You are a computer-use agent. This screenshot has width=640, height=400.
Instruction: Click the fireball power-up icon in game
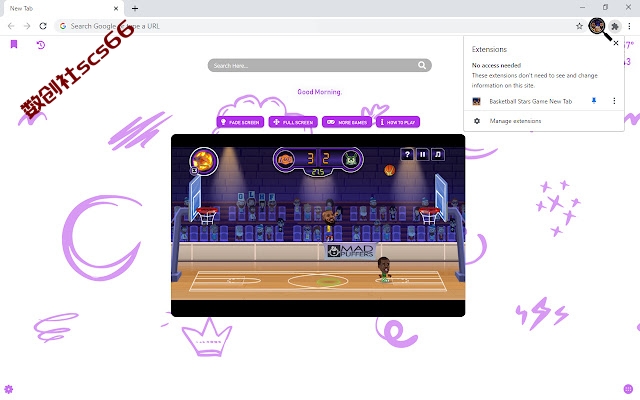[x=204, y=161]
